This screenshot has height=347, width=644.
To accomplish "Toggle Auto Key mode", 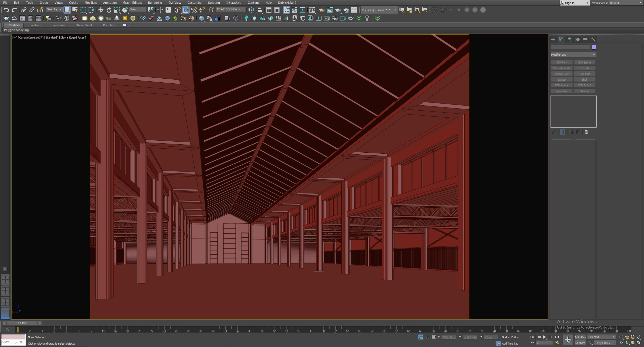I will click(580, 337).
